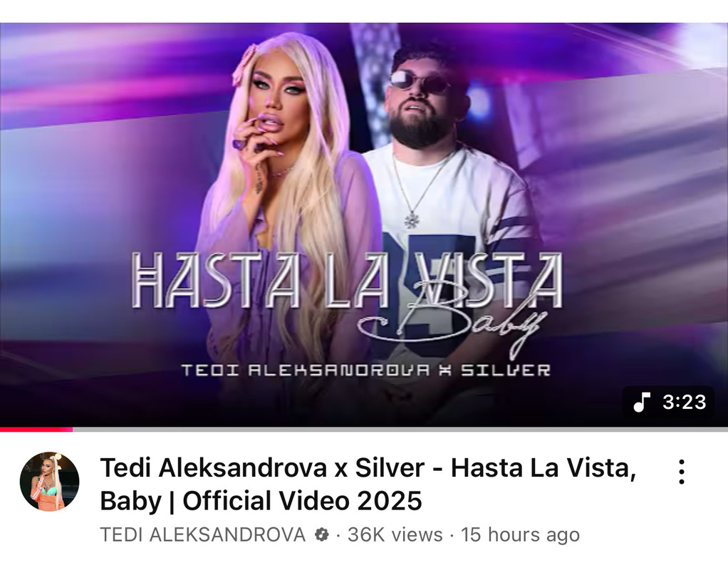Click the bearded man's sunglasses in thumbnail

click(x=420, y=82)
